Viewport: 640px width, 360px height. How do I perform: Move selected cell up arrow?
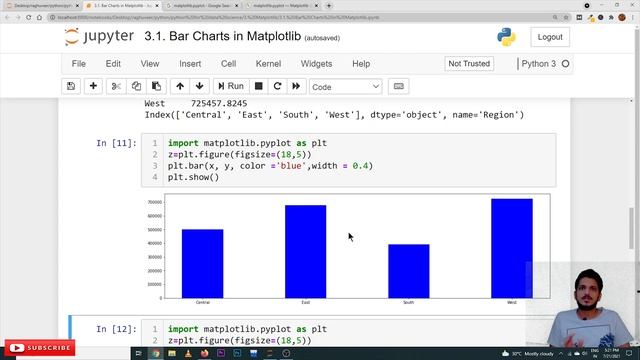click(x=180, y=86)
